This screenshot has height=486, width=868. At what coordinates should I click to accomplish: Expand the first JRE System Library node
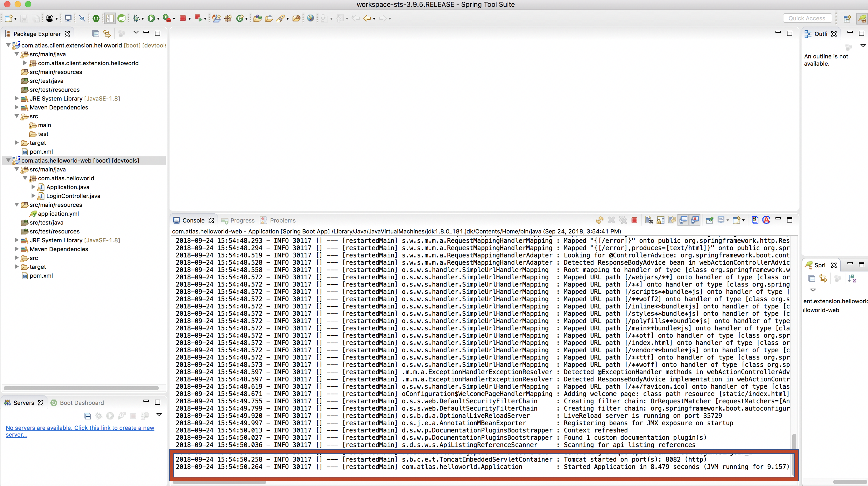tap(17, 98)
